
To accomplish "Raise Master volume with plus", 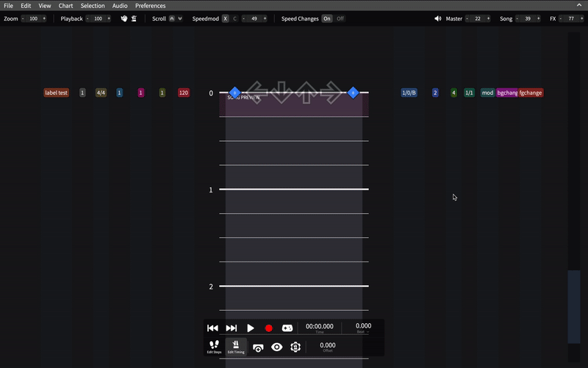I will click(488, 18).
